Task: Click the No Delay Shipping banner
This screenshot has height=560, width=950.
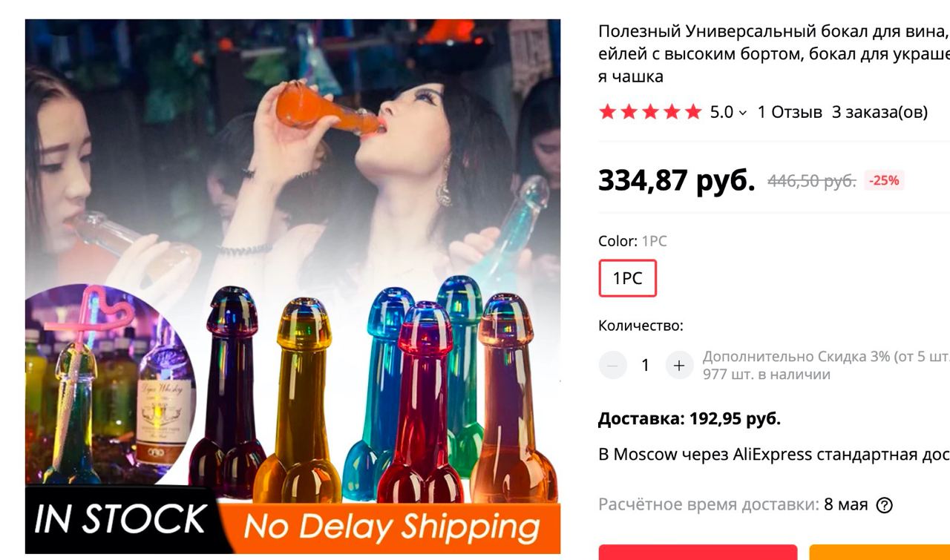Action: 391,527
